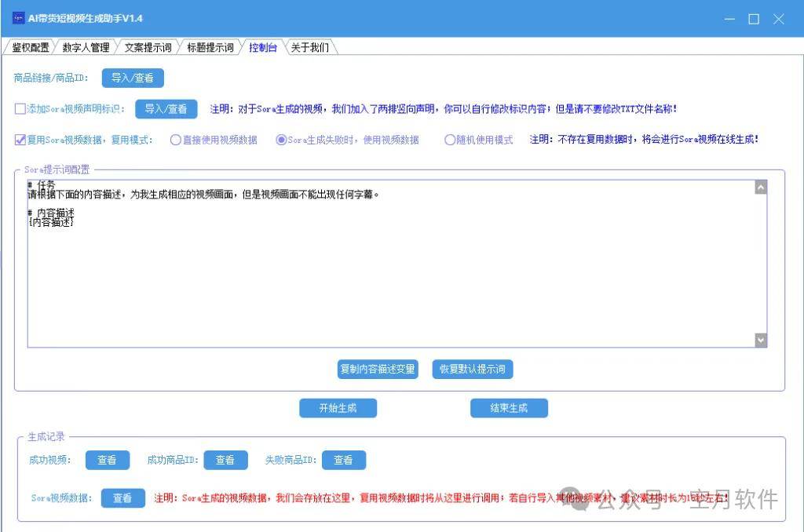804x532 pixels.
Task: Click 查看 next to Sora视频数据
Action: [122, 497]
